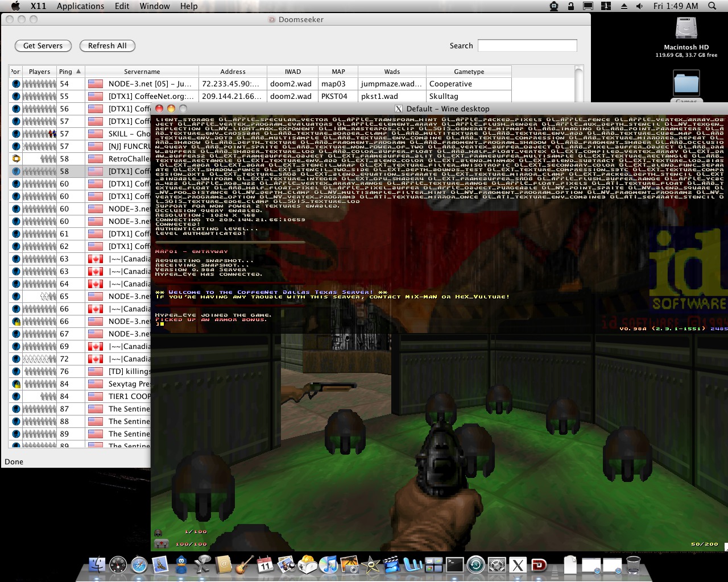Click the Refresh All button
728x582 pixels.
click(x=107, y=46)
